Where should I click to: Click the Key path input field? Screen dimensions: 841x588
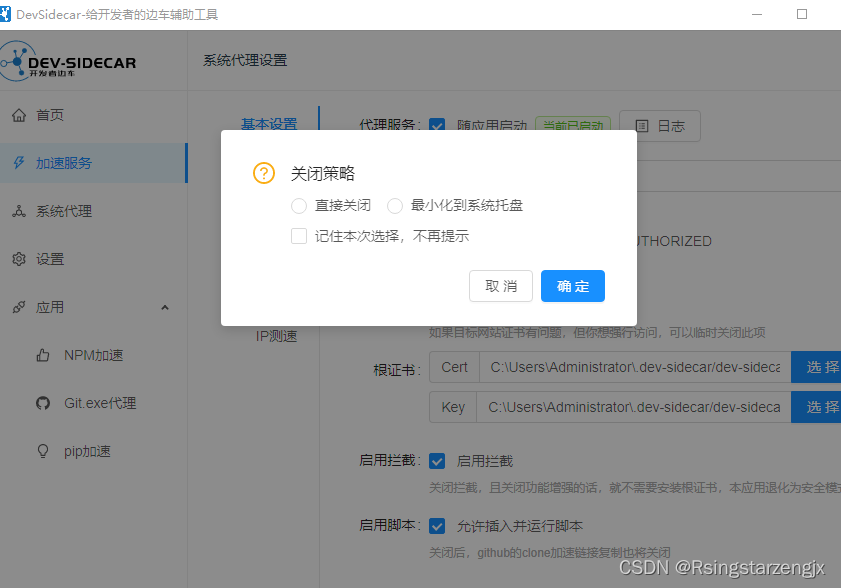[635, 407]
